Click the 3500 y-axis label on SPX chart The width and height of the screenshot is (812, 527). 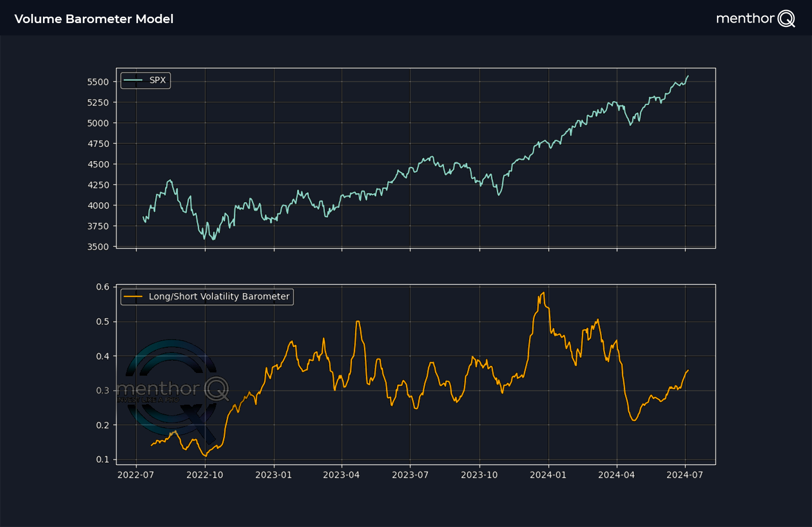coord(98,247)
